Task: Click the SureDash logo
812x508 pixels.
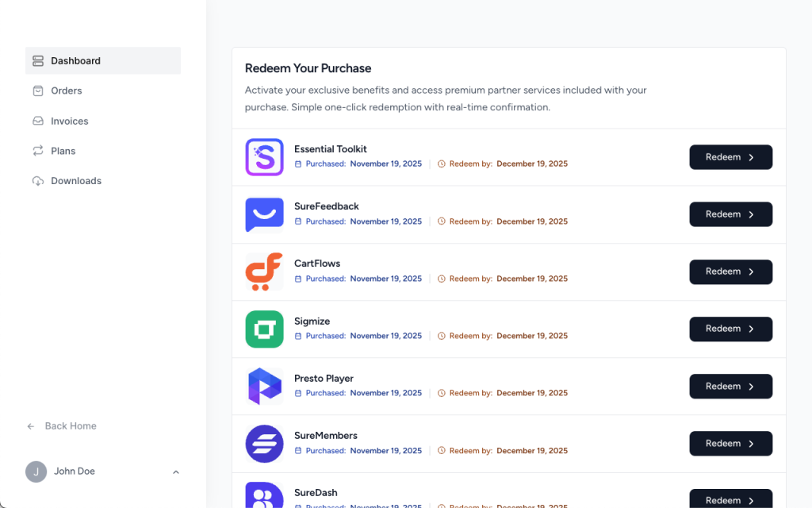Action: 264,495
